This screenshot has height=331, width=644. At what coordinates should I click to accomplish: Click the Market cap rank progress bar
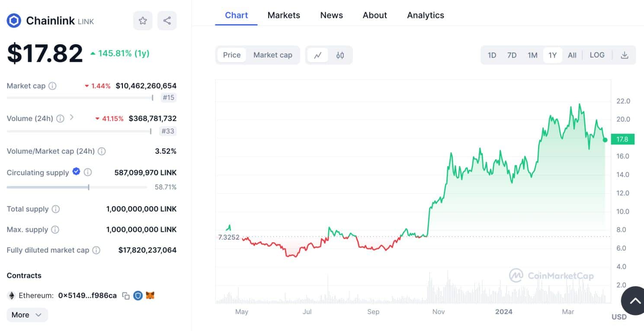pyautogui.click(x=80, y=98)
